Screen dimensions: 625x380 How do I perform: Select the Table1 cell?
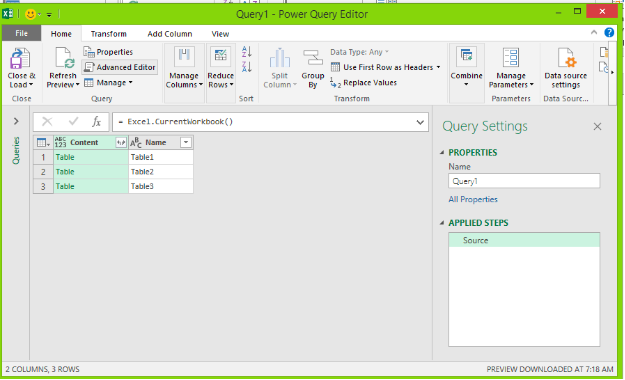coord(161,157)
